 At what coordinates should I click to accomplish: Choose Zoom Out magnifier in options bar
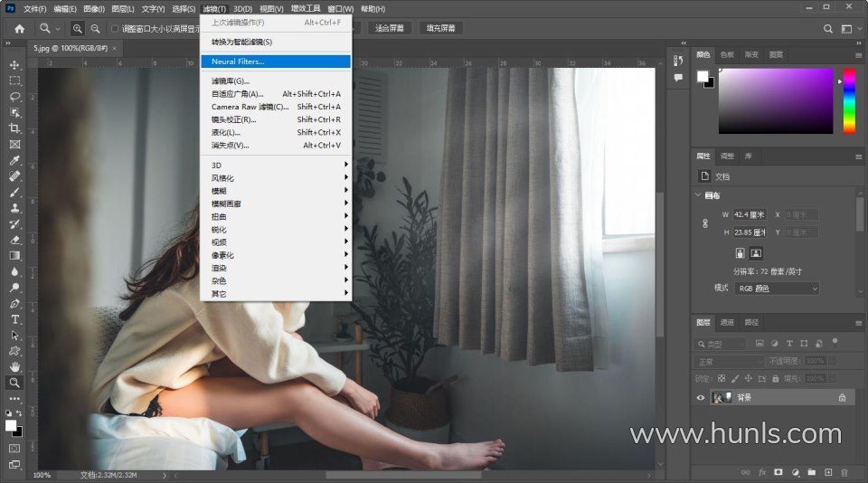click(x=95, y=28)
